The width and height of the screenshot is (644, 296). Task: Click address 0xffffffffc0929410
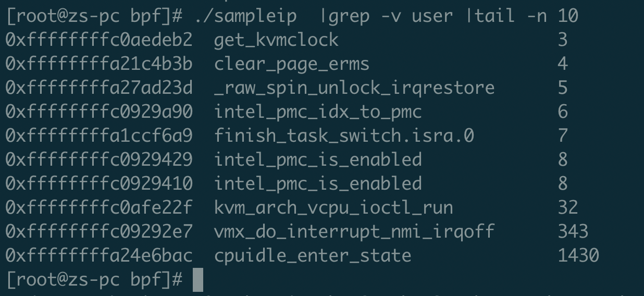99,184
